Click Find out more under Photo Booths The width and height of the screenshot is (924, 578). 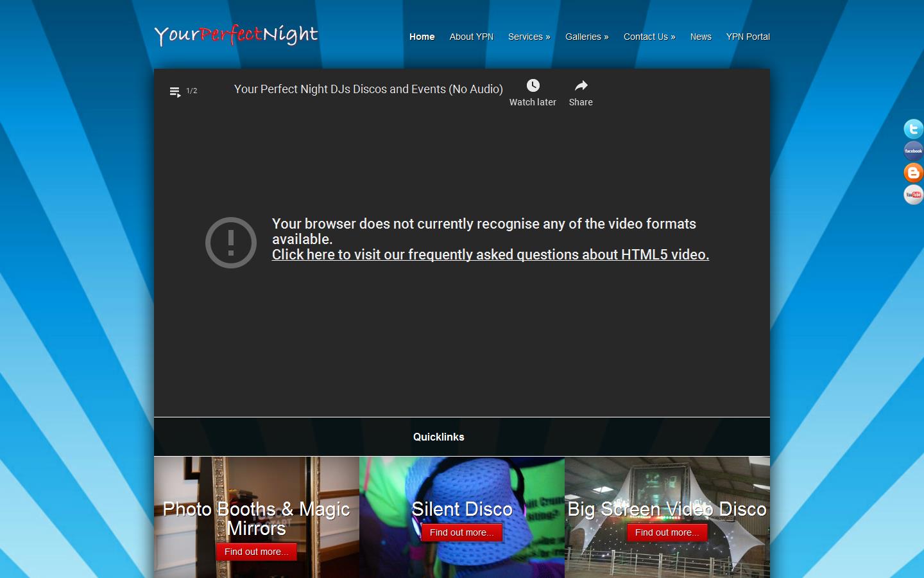[256, 552]
